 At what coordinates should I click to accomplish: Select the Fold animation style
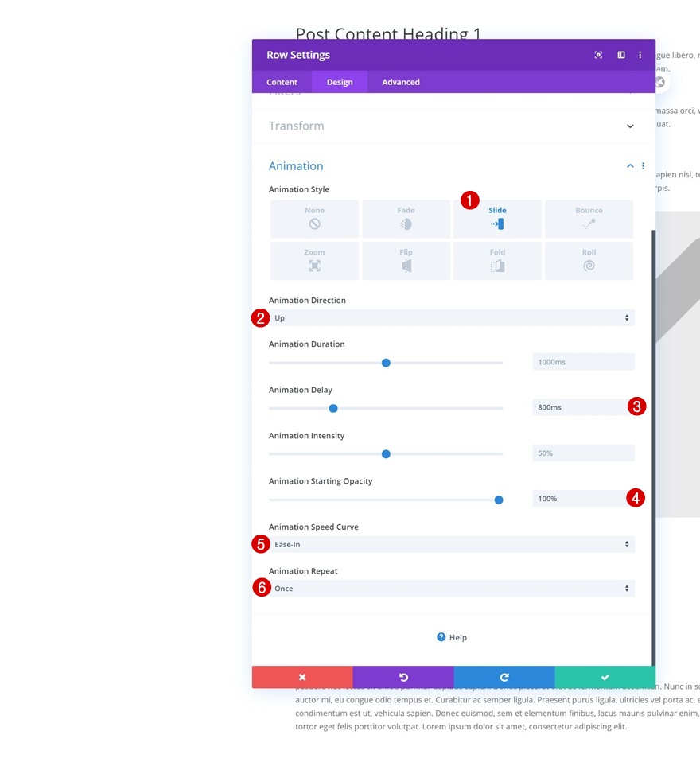click(x=497, y=261)
